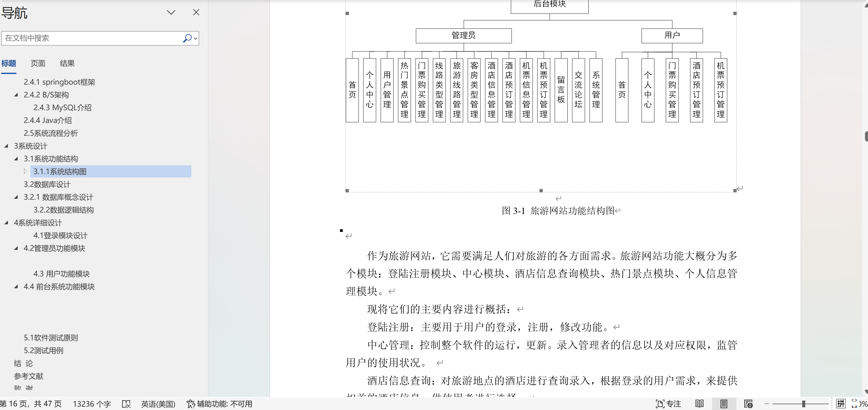Select the 用户管理 box under 管理员
Screen dimensions: 868x410
pos(387,90)
